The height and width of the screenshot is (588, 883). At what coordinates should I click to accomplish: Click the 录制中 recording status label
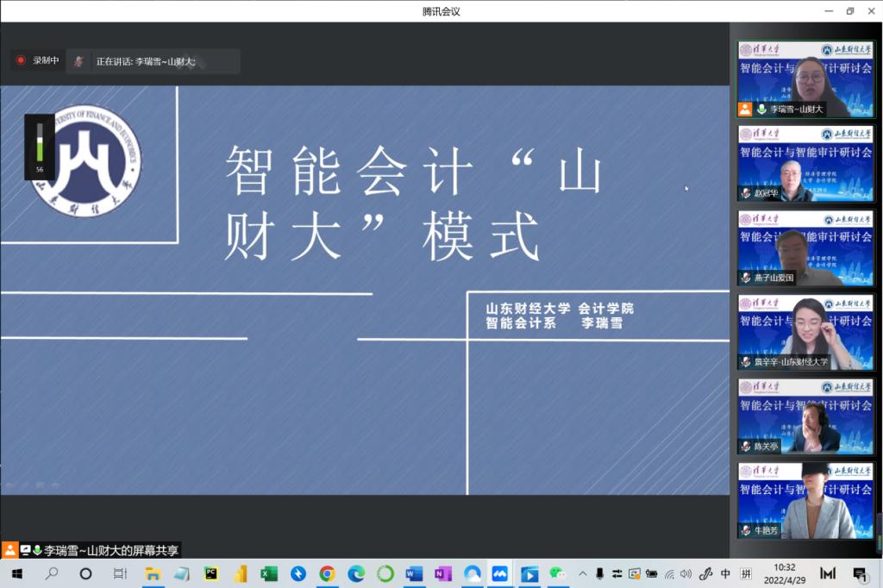46,60
